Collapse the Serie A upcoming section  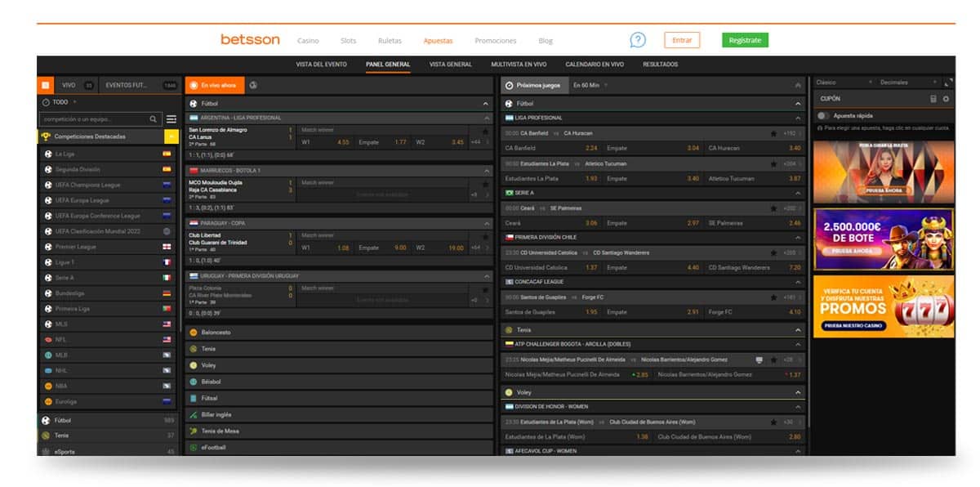tap(798, 193)
